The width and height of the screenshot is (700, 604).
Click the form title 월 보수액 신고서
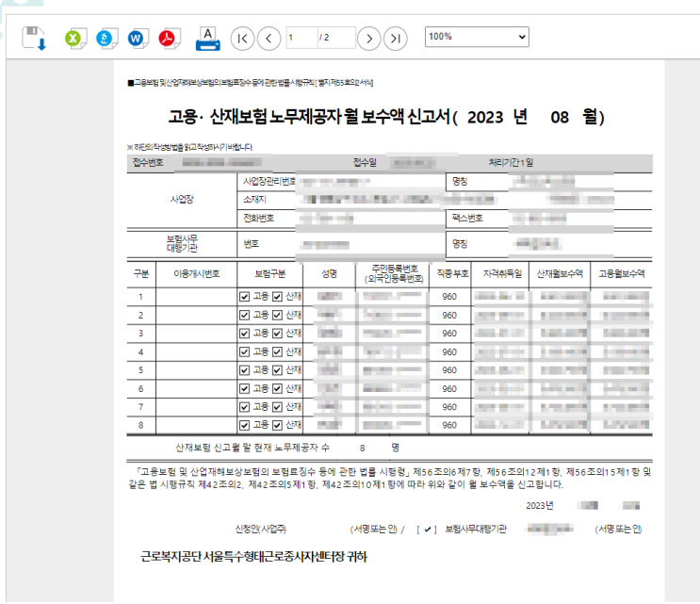[x=397, y=117]
